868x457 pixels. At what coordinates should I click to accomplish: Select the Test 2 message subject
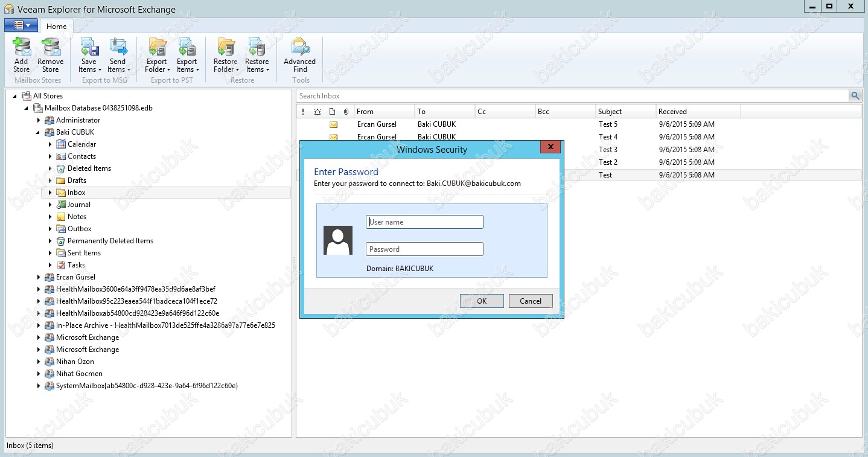point(608,162)
